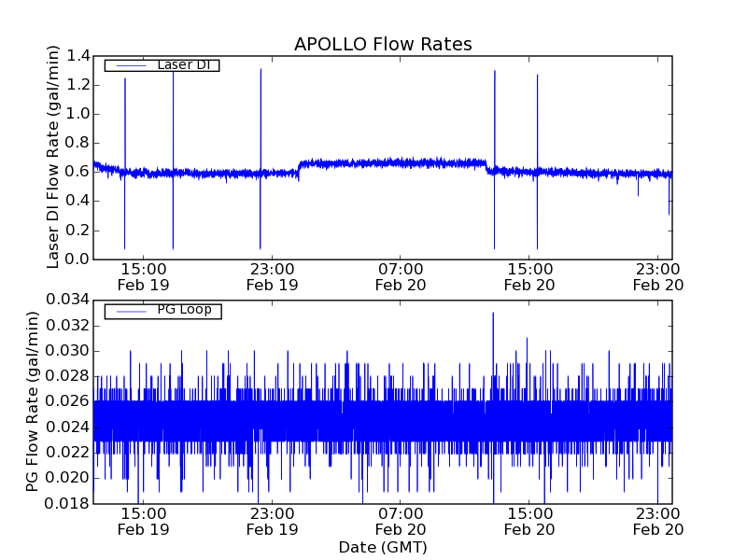Click the 0.018 tick on PG flow axis
The width and height of the screenshot is (747, 560).
pyautogui.click(x=67, y=503)
